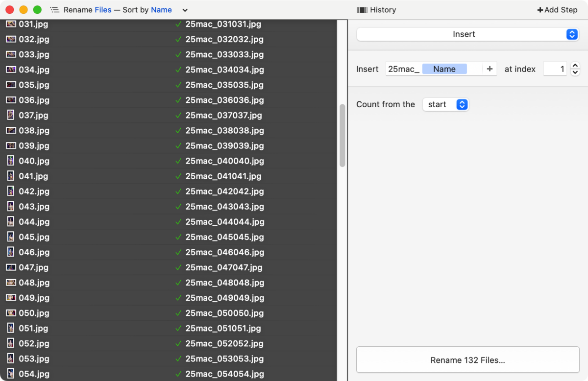Click the Name sort selector in title
Viewport: 588px width, 381px height.
point(161,10)
